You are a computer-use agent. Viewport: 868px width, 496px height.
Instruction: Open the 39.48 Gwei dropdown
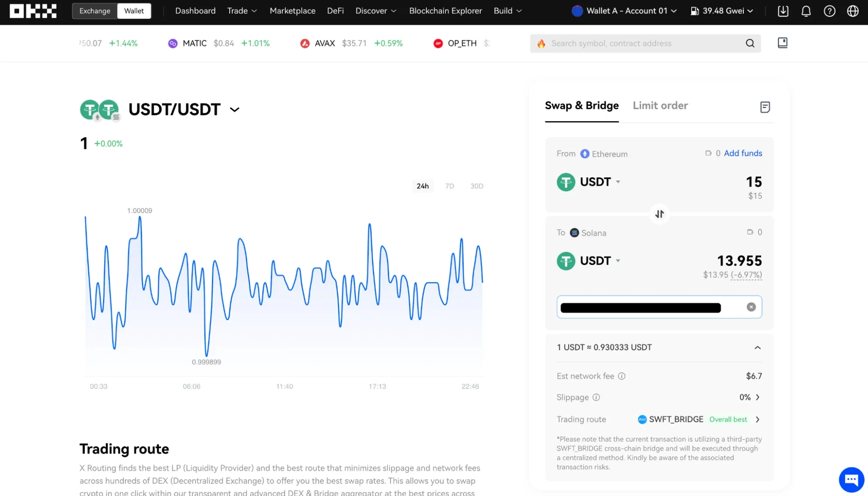[x=722, y=11]
